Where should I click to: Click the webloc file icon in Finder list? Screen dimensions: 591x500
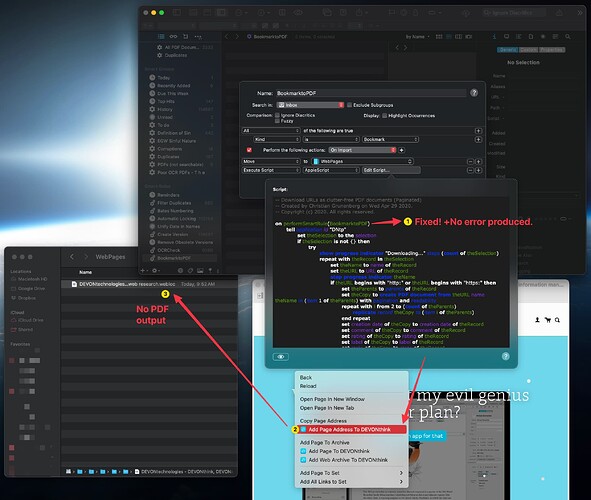(x=74, y=284)
